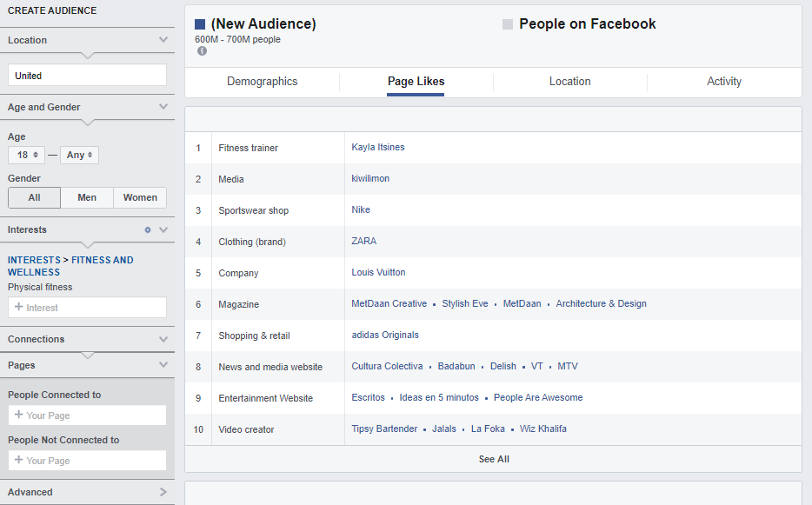
Task: Click 600M - 700M people audience size
Action: point(237,39)
